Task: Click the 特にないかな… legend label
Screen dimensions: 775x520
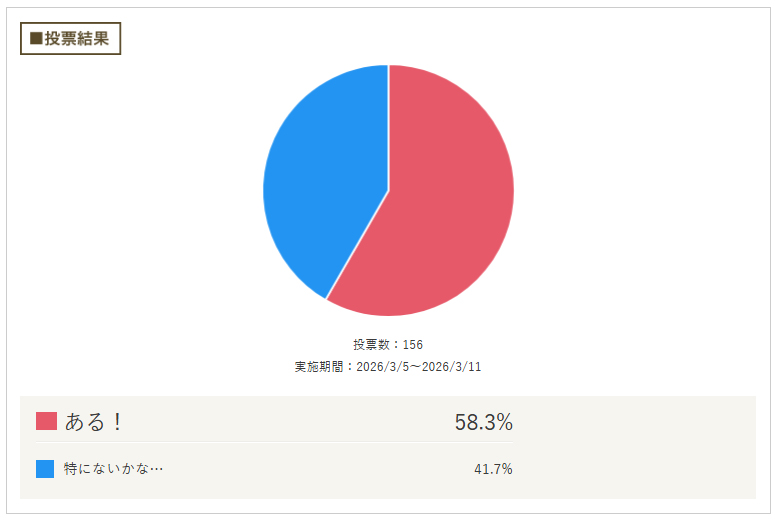Action: 113,469
